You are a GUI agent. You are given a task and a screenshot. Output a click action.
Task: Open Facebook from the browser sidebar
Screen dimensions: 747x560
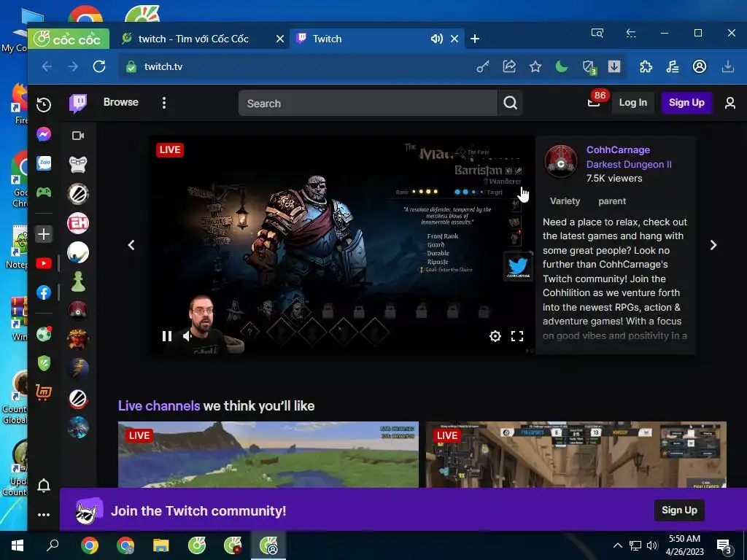(44, 292)
